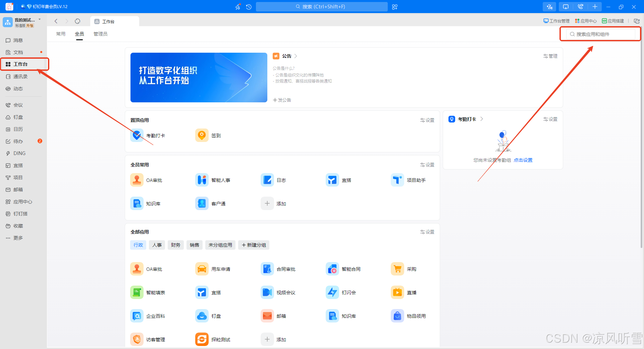Open OA审批 in 全员常用 section
Screen dimensions: 644x349
click(146, 180)
